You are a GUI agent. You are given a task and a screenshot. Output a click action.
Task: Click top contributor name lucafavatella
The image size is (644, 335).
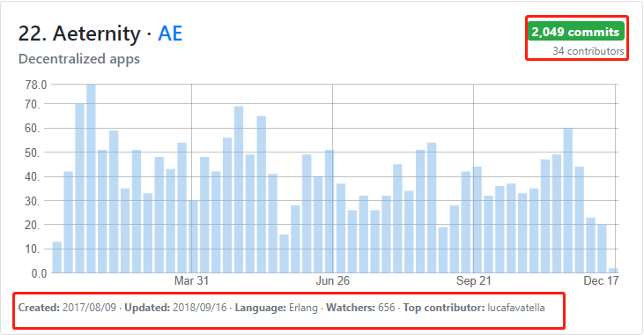(516, 308)
